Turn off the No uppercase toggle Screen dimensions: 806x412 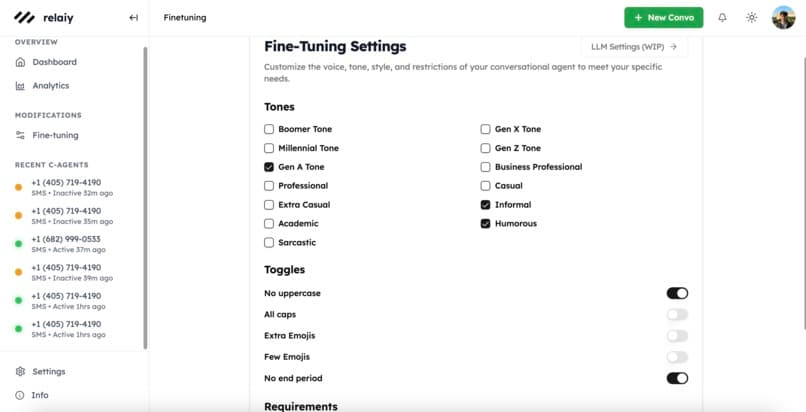[x=677, y=293]
